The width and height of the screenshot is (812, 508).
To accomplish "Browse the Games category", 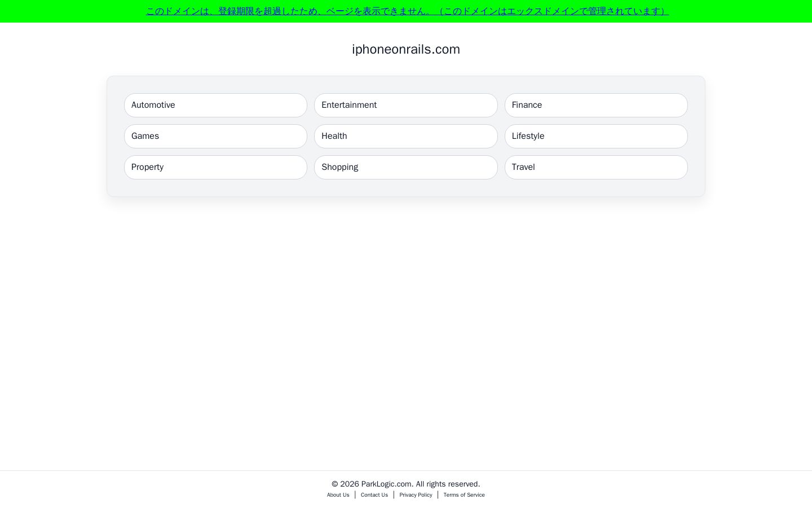I will pyautogui.click(x=215, y=136).
